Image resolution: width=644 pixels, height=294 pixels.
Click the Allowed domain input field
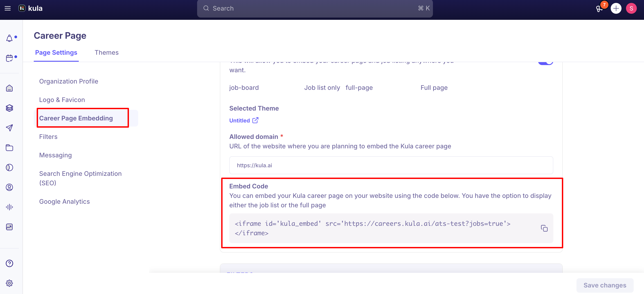click(x=391, y=165)
